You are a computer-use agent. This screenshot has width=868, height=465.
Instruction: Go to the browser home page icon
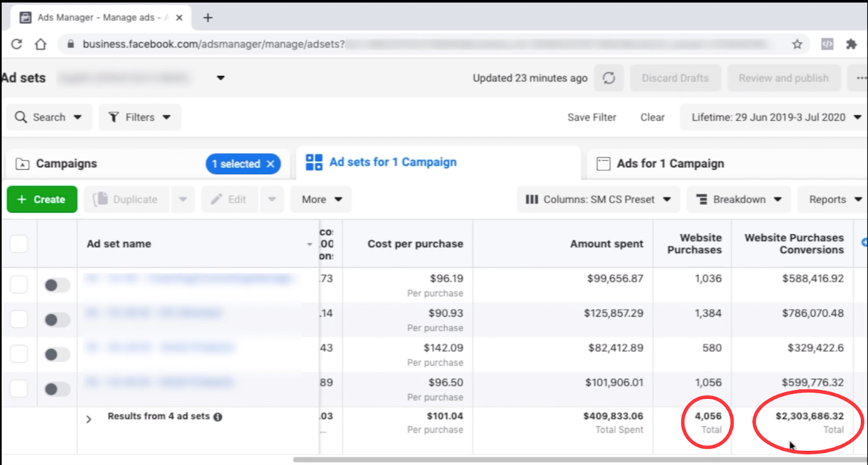point(41,44)
